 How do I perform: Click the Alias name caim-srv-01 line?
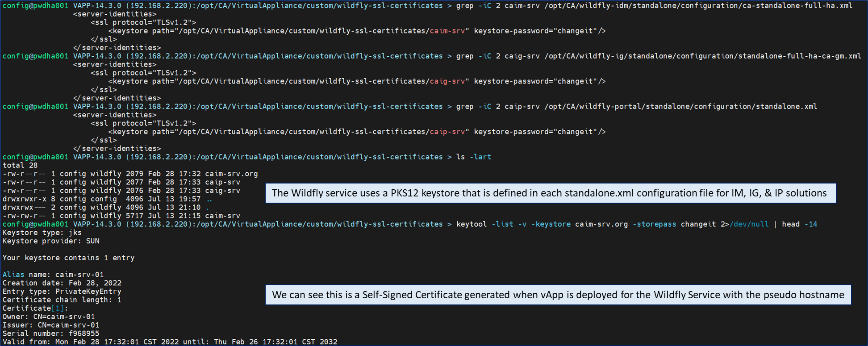[x=53, y=275]
